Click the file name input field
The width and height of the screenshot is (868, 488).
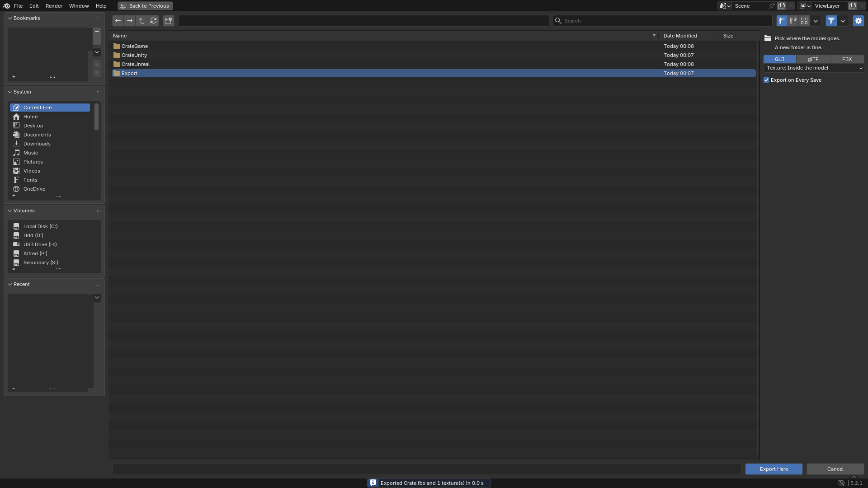(426, 469)
